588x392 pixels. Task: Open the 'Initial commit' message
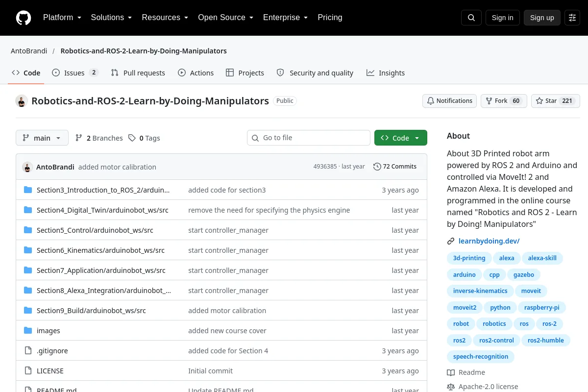(211, 371)
